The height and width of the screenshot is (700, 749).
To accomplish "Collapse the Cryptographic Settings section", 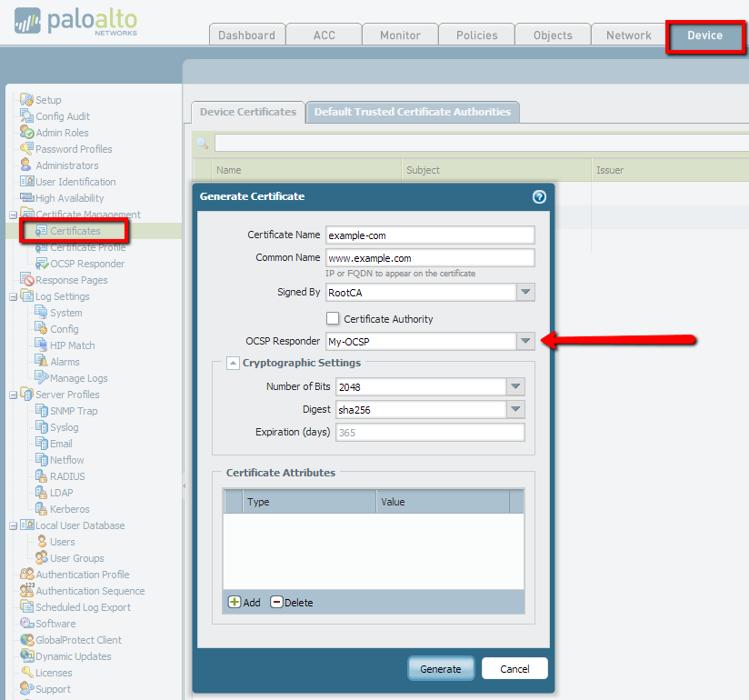I will pyautogui.click(x=233, y=363).
